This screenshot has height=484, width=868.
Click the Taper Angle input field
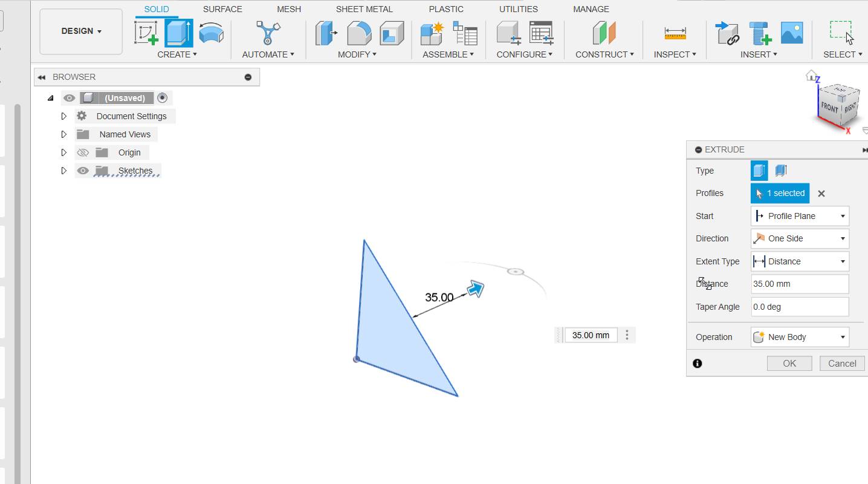pos(800,307)
